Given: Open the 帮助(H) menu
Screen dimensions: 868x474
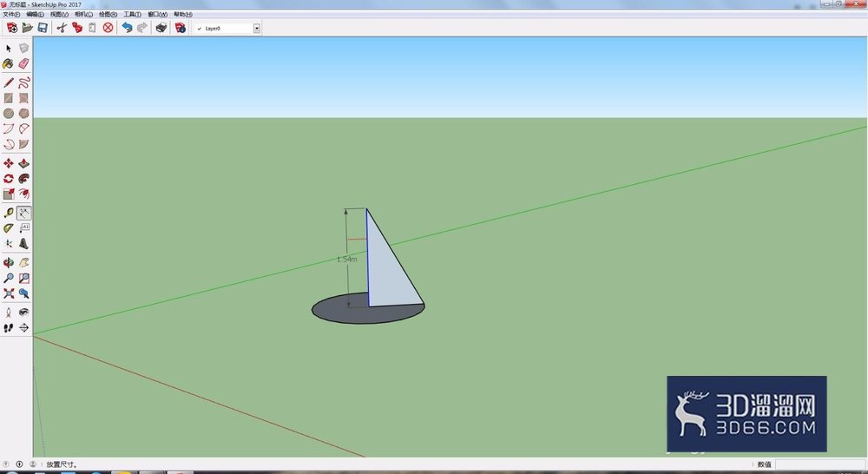Looking at the screenshot, I should (183, 15).
